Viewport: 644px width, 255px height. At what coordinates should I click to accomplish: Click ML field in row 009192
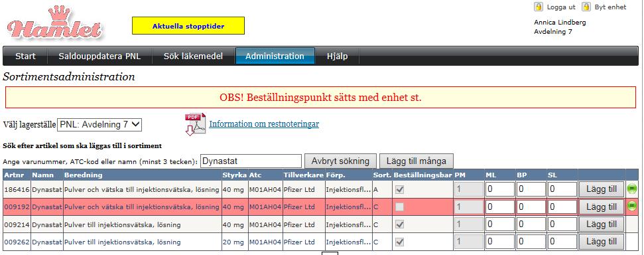(500, 207)
